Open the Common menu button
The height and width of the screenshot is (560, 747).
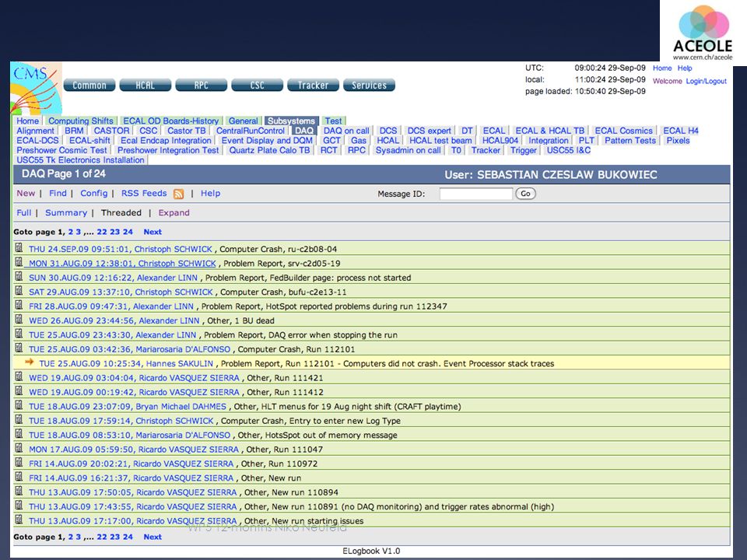click(x=89, y=86)
